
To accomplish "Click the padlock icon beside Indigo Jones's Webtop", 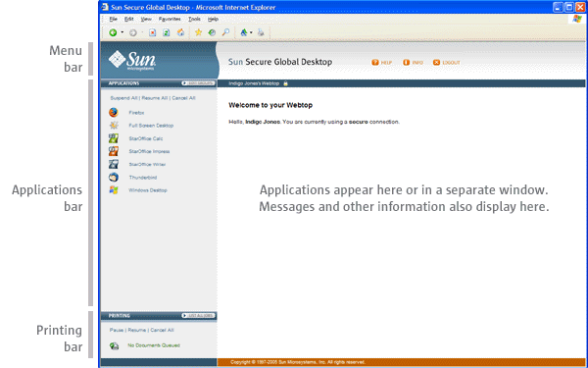I will point(285,83).
